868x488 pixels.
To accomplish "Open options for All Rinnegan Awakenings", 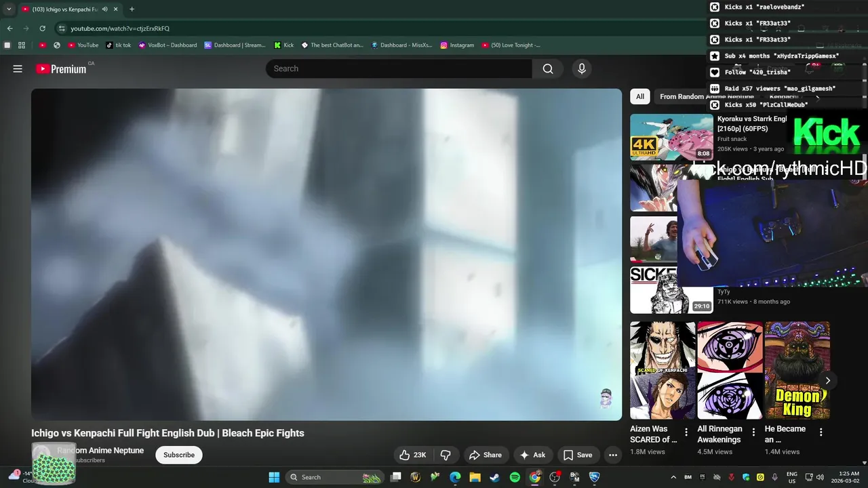I will tap(753, 432).
